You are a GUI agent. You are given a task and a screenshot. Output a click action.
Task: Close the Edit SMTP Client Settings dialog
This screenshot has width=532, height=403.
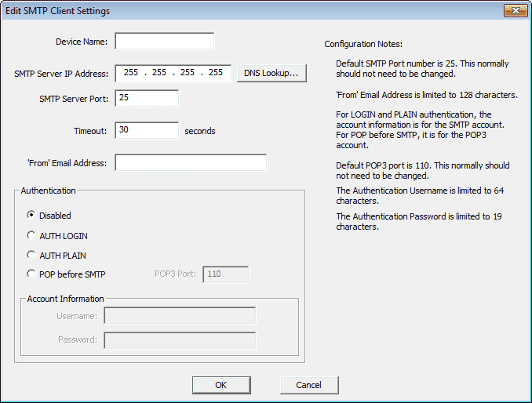click(x=516, y=10)
